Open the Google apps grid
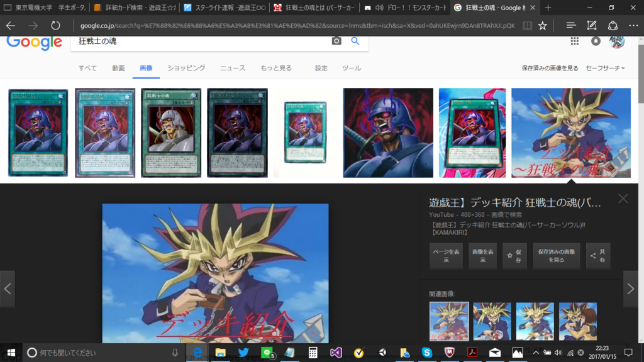Screen dimensions: 644x362 click(x=575, y=41)
